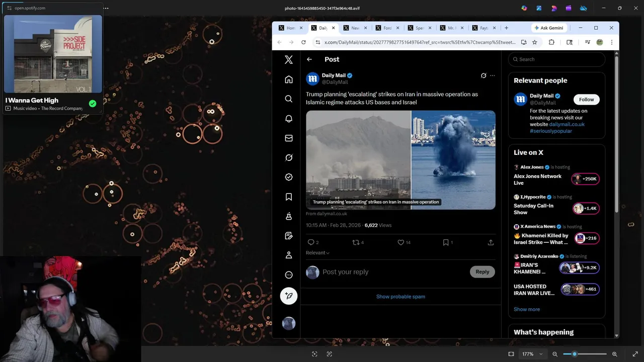Open the article image card
Image resolution: width=644 pixels, height=362 pixels.
(x=400, y=160)
